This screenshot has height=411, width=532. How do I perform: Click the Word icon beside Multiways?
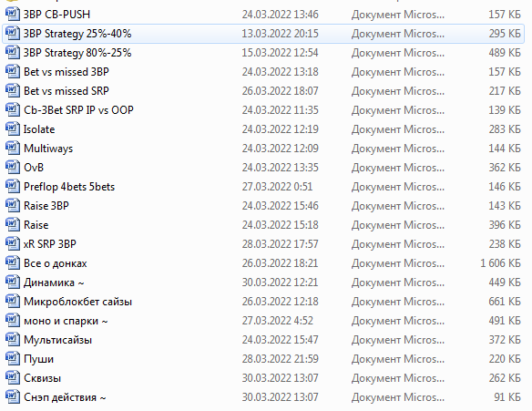tap(12, 149)
